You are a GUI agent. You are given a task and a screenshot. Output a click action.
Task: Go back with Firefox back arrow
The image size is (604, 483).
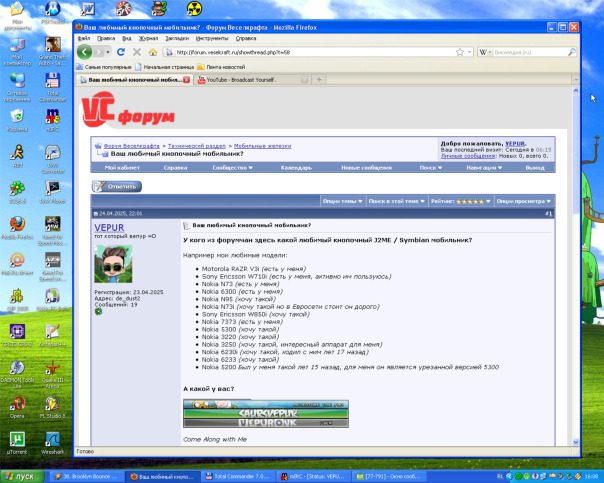pos(84,52)
